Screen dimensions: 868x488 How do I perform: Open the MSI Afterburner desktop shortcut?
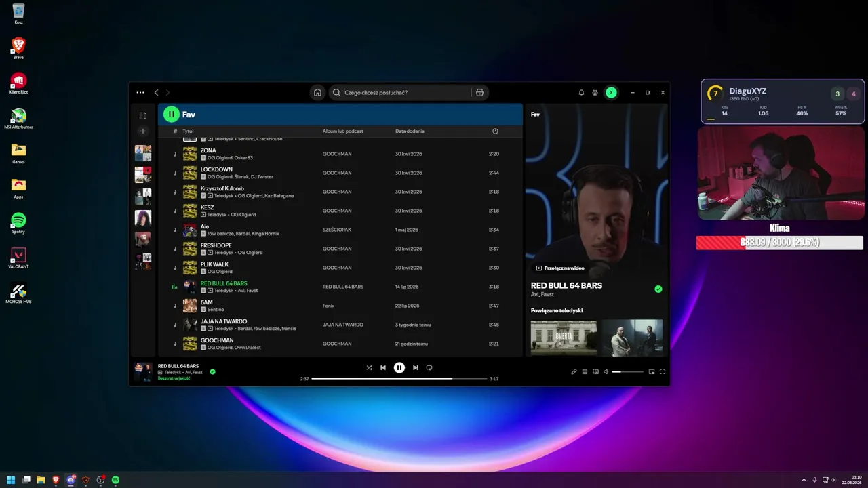[x=18, y=118]
